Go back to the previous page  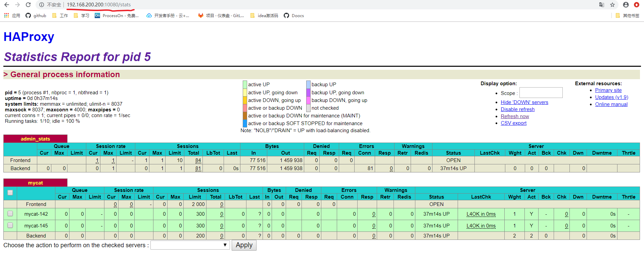(x=7, y=5)
